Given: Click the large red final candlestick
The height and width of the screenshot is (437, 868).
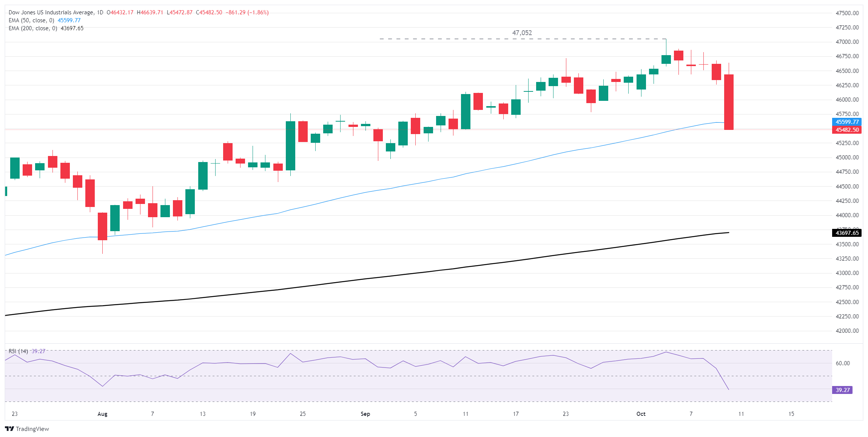Looking at the screenshot, I should 729,102.
